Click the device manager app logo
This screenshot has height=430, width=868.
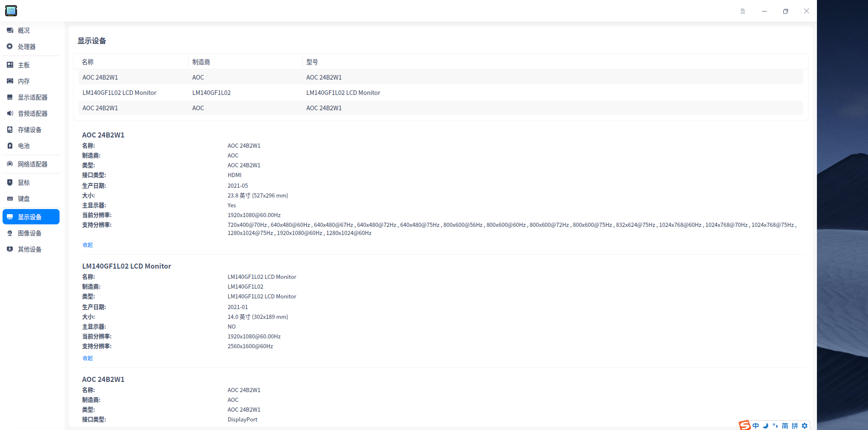(x=11, y=11)
